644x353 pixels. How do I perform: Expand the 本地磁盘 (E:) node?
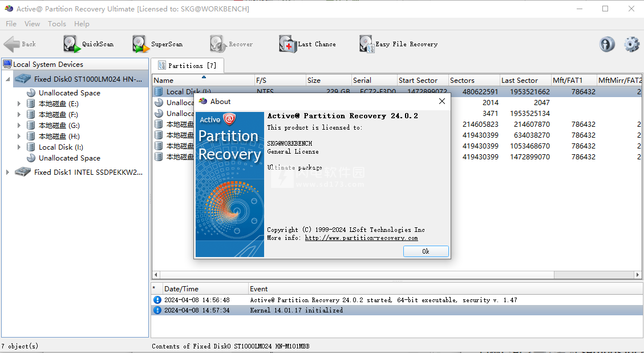pyautogui.click(x=19, y=104)
